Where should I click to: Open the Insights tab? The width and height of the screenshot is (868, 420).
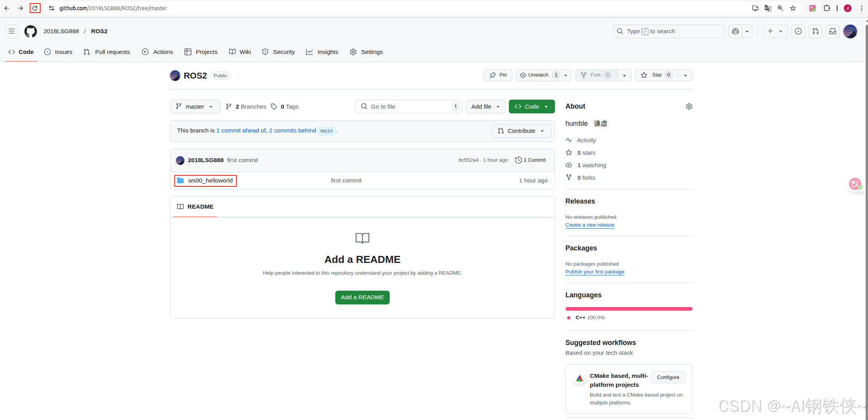point(322,52)
